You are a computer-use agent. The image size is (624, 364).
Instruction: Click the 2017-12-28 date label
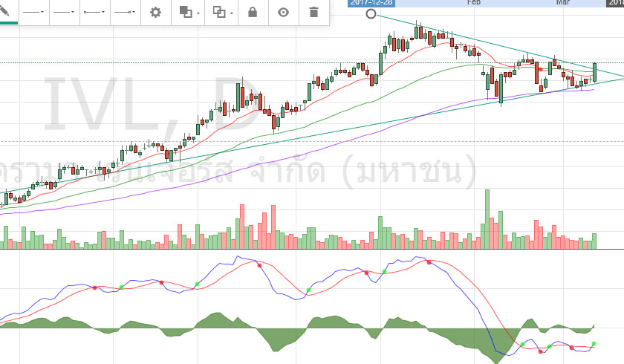pos(371,3)
